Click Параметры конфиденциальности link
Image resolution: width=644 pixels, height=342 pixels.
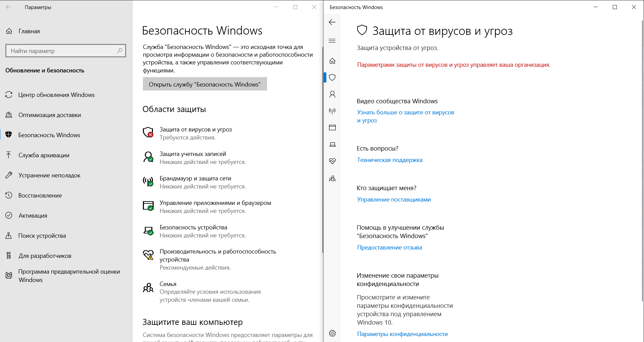click(402, 334)
